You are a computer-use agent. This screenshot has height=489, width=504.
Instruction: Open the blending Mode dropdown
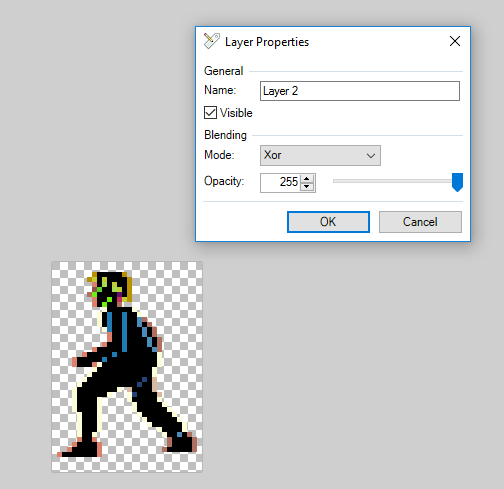click(x=320, y=155)
